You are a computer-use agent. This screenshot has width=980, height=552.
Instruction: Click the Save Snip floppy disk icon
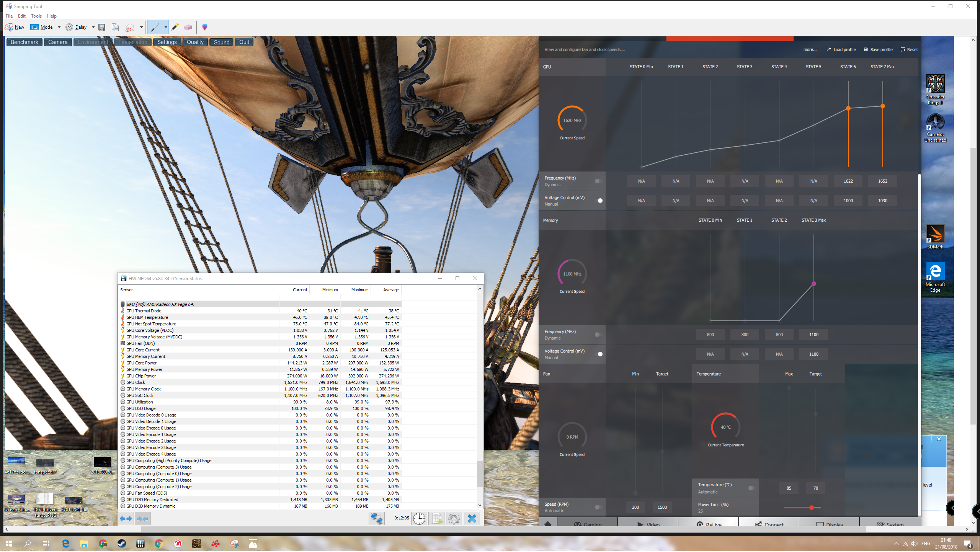point(102,27)
